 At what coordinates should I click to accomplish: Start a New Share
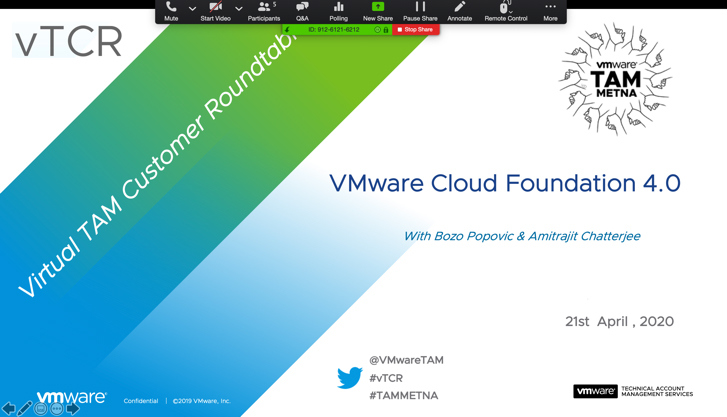pos(378,11)
